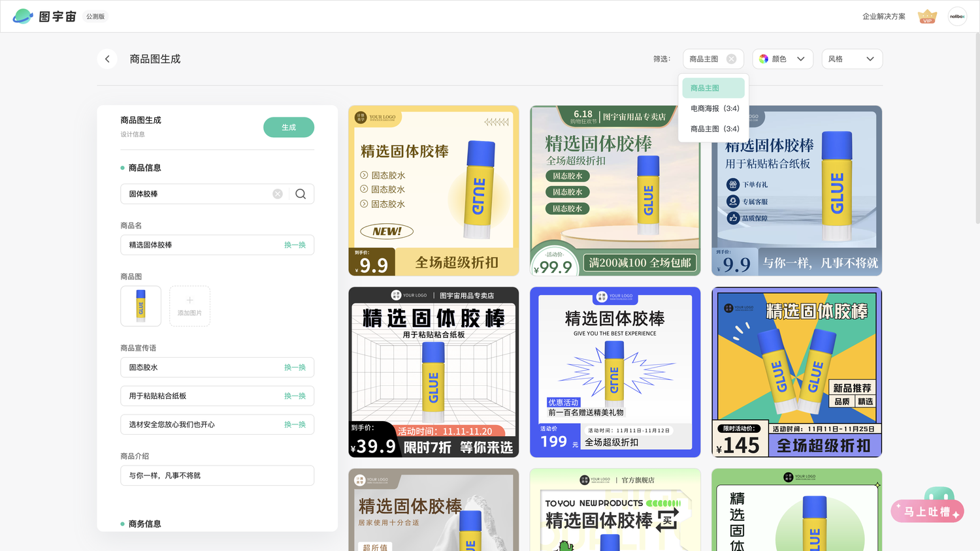Image resolution: width=980 pixels, height=551 pixels.
Task: Open the colorful 145 新品推荐 template
Action: tap(796, 372)
